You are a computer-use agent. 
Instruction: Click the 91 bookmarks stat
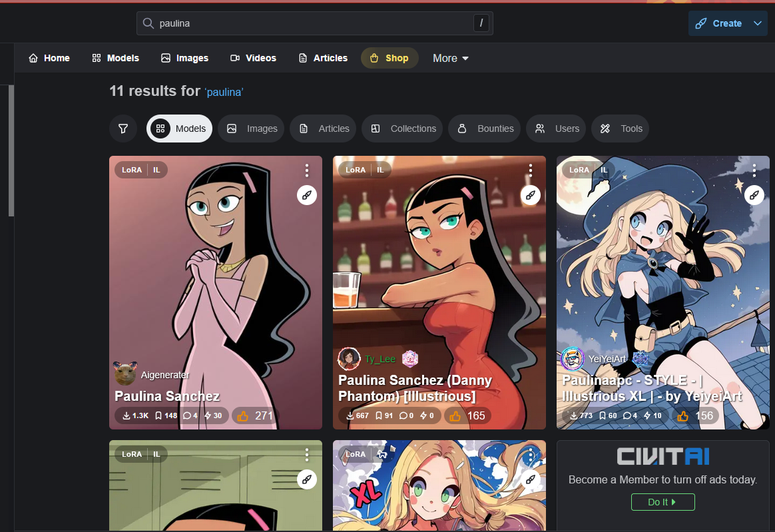pos(384,415)
